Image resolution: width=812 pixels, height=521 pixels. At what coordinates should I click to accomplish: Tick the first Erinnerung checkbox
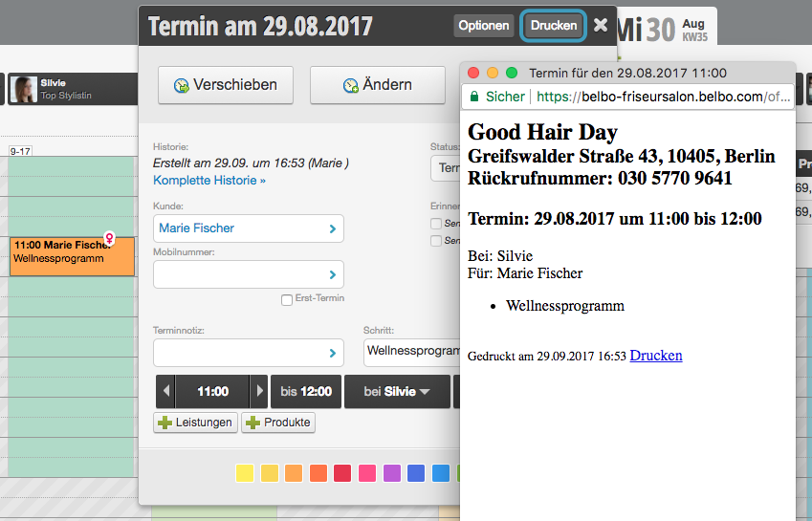pos(436,223)
